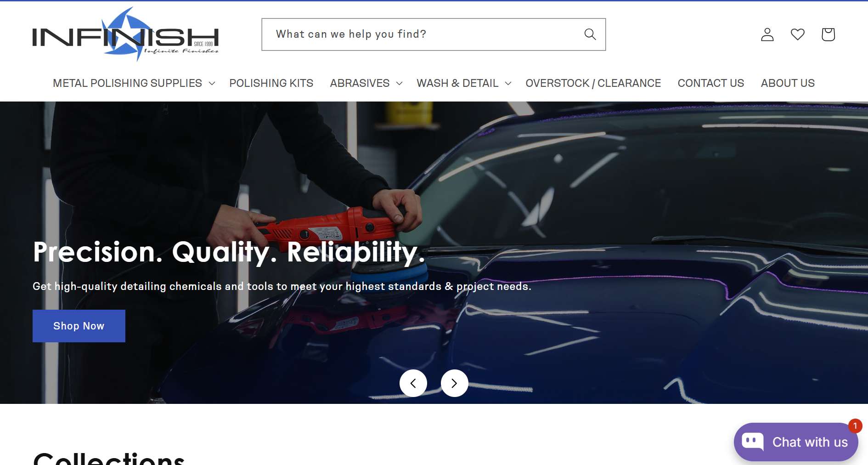This screenshot has width=868, height=465.
Task: Expand Metal Polishing Supplies chevron
Action: click(212, 83)
